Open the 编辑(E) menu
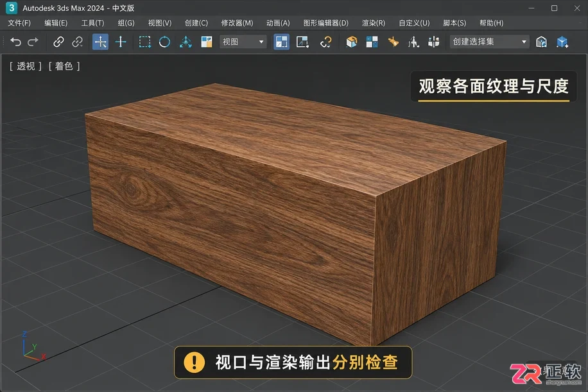Screen dimensions: 588x392 (56, 23)
